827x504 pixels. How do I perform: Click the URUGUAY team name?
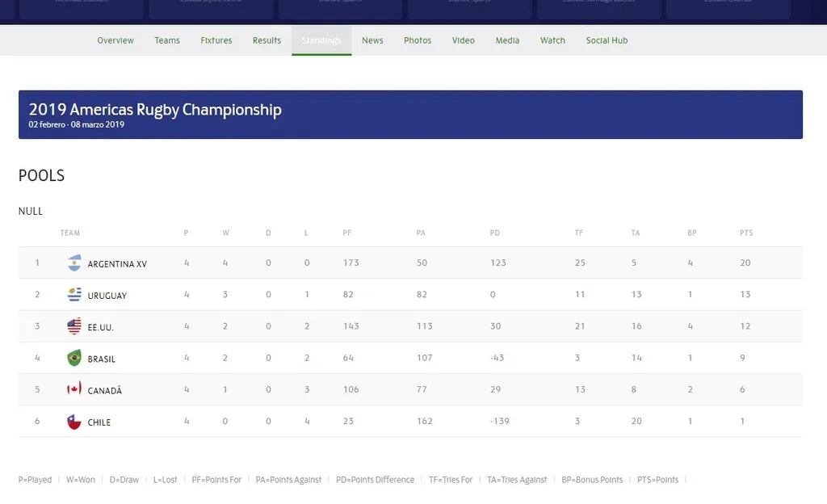107,296
